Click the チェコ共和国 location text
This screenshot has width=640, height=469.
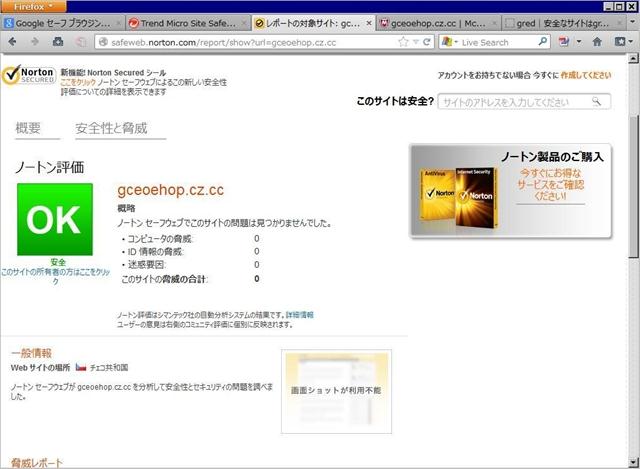click(x=109, y=367)
